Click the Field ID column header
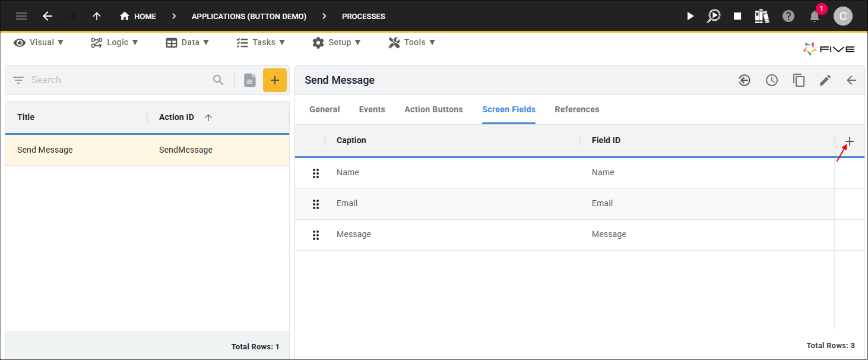The height and width of the screenshot is (360, 868). tap(606, 140)
